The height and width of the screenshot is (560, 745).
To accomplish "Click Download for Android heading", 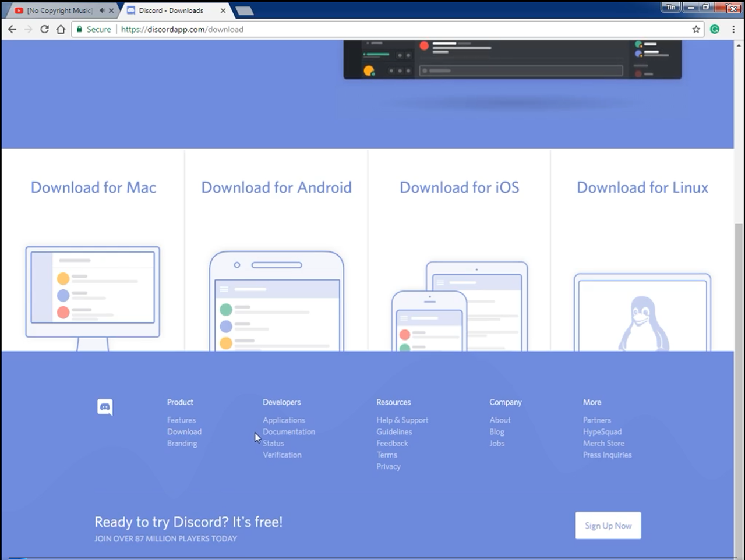I will click(x=277, y=187).
